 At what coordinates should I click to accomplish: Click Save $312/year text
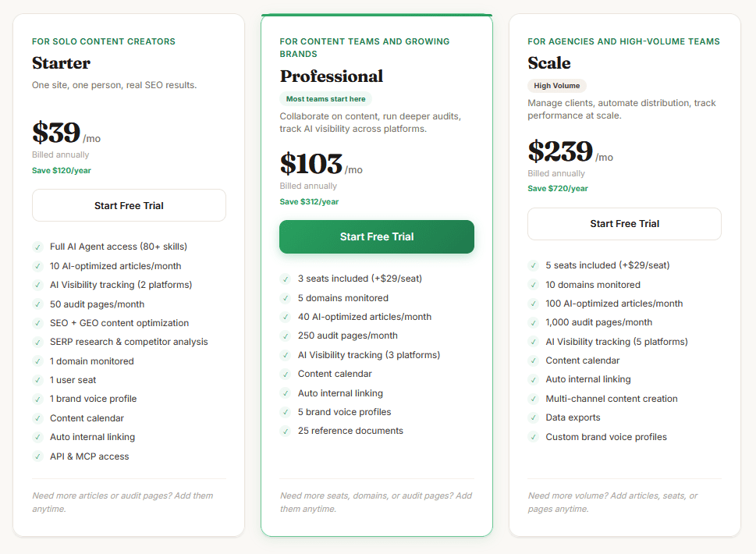coord(309,201)
